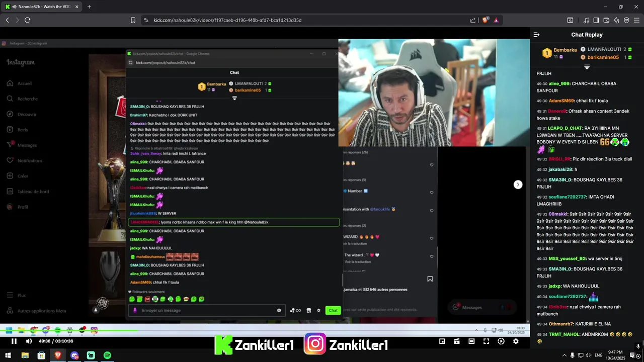The height and width of the screenshot is (362, 644).
Task: Open ENG language selector in tray
Action: (599, 355)
